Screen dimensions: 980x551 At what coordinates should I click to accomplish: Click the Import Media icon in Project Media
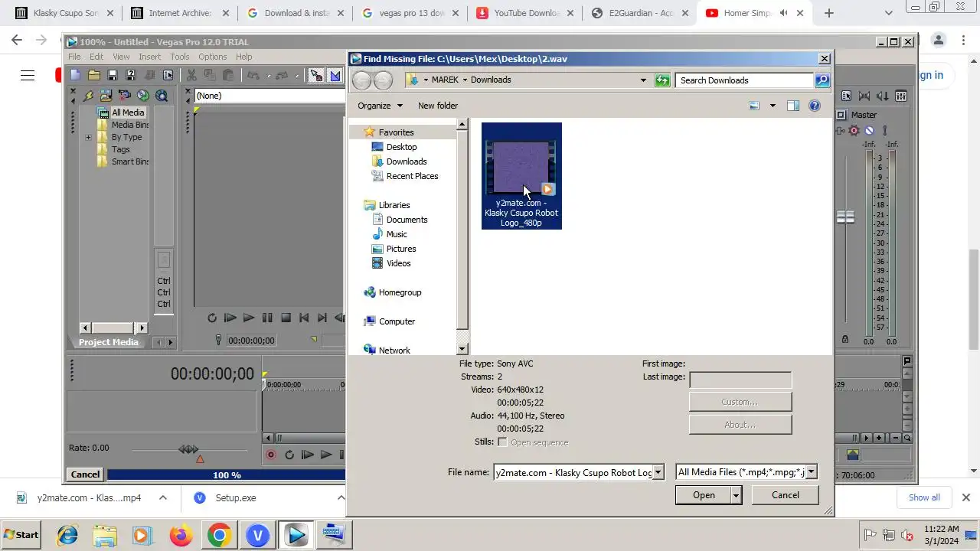[x=106, y=96]
